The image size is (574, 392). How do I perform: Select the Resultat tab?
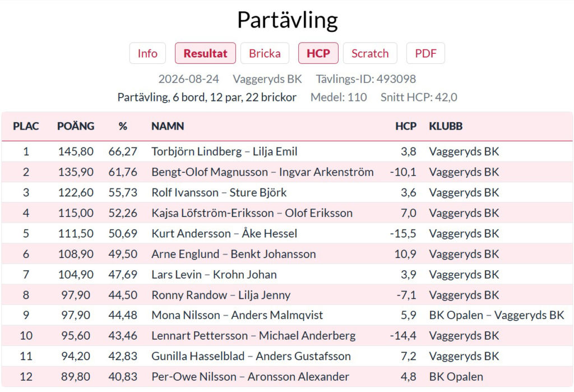(205, 53)
